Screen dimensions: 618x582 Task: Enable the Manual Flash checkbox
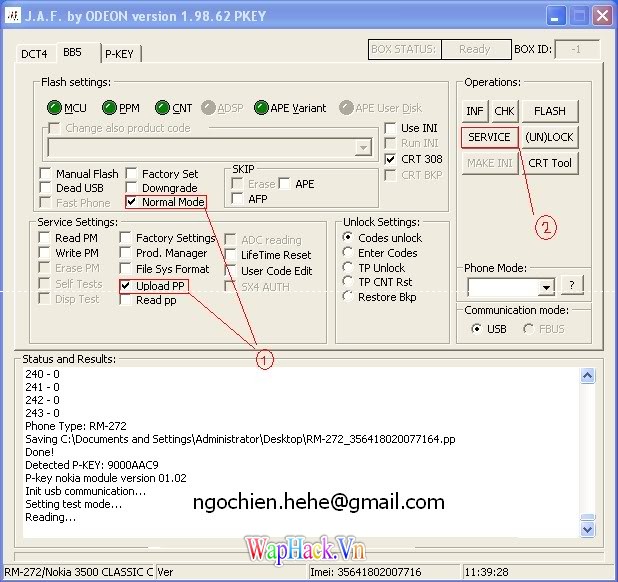pyautogui.click(x=45, y=173)
